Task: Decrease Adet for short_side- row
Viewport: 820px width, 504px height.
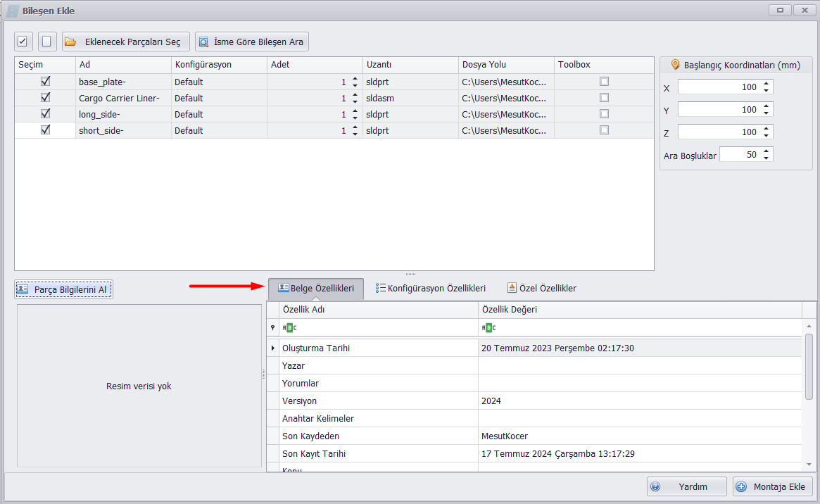Action: (x=355, y=133)
